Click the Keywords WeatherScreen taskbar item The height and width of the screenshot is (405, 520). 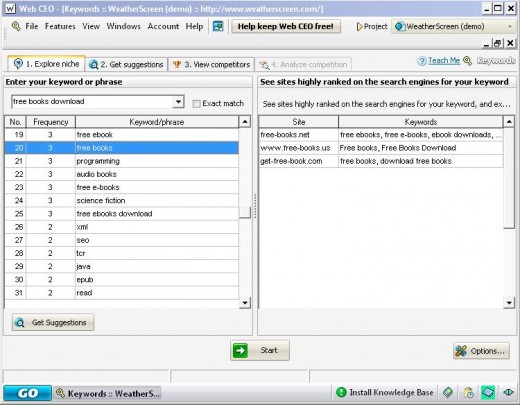(x=108, y=393)
